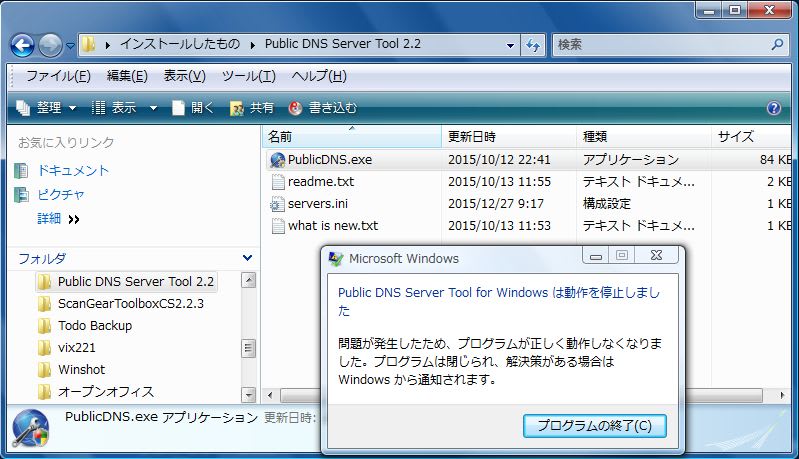Select the readme.txt file

[x=321, y=182]
